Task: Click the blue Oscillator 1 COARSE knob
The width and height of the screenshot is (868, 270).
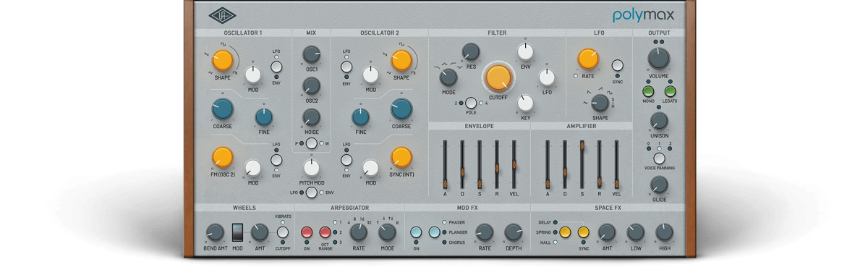Action: point(222,109)
